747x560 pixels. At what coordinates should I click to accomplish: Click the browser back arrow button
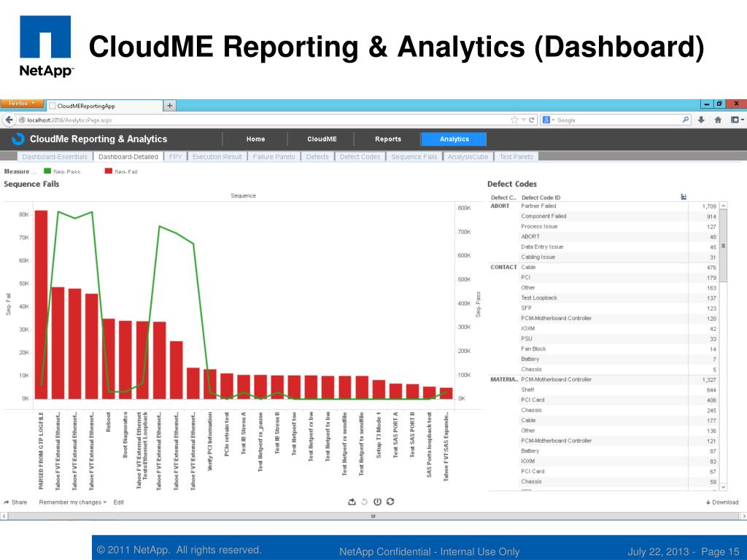tap(9, 120)
